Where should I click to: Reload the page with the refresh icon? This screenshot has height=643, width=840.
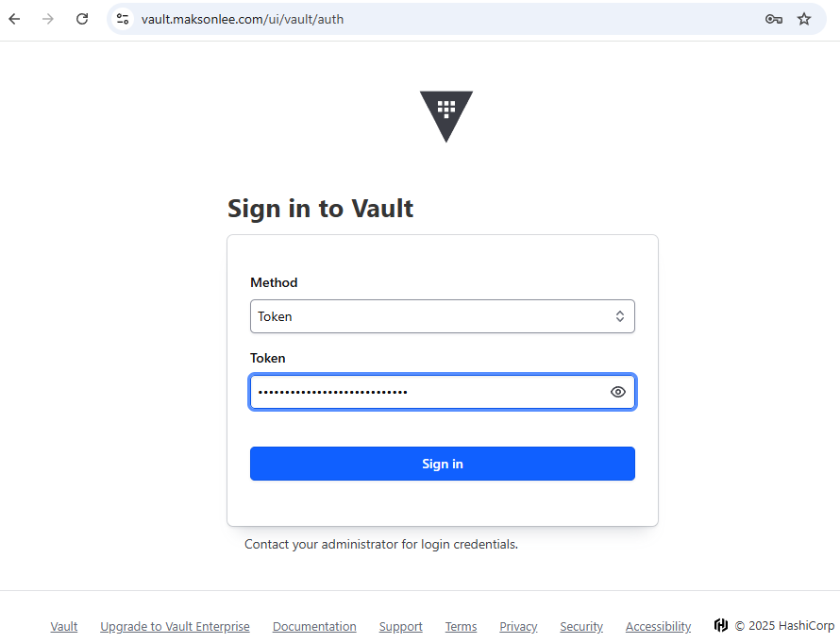tap(82, 19)
